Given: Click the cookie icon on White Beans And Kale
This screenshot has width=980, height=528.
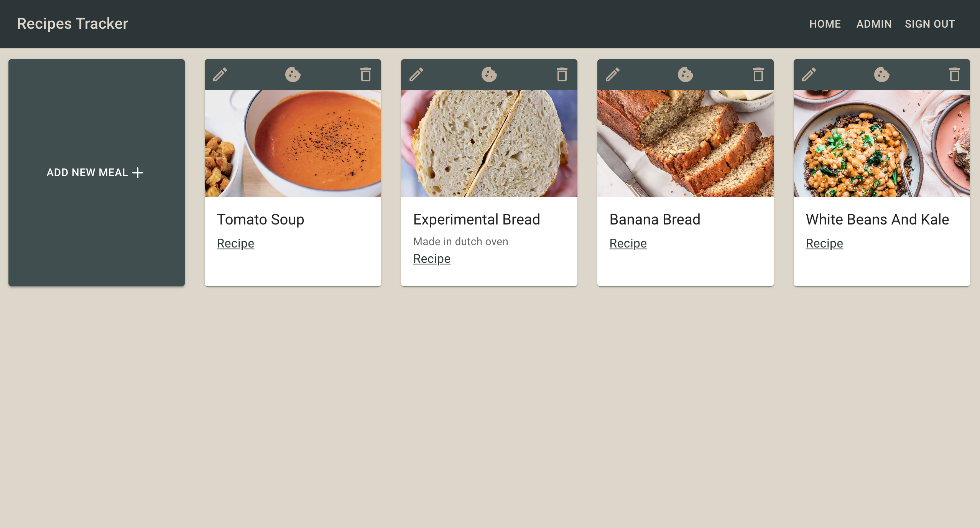Looking at the screenshot, I should coord(881,74).
